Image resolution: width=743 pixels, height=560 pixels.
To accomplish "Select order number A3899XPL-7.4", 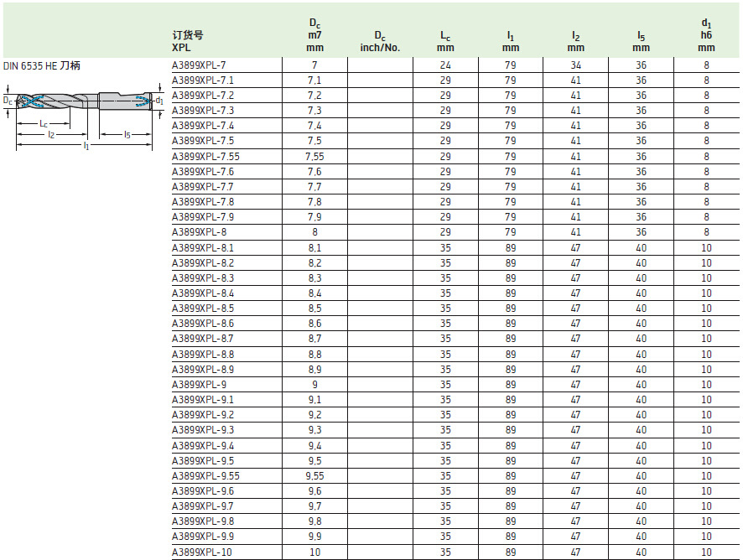I will click(202, 126).
